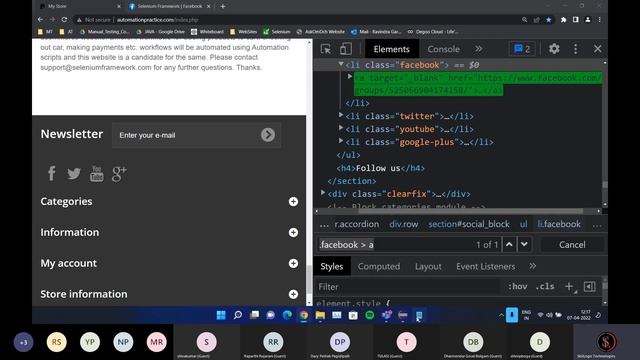Expand the highlighted anchor tag node
The height and width of the screenshot is (360, 640).
coord(350,76)
